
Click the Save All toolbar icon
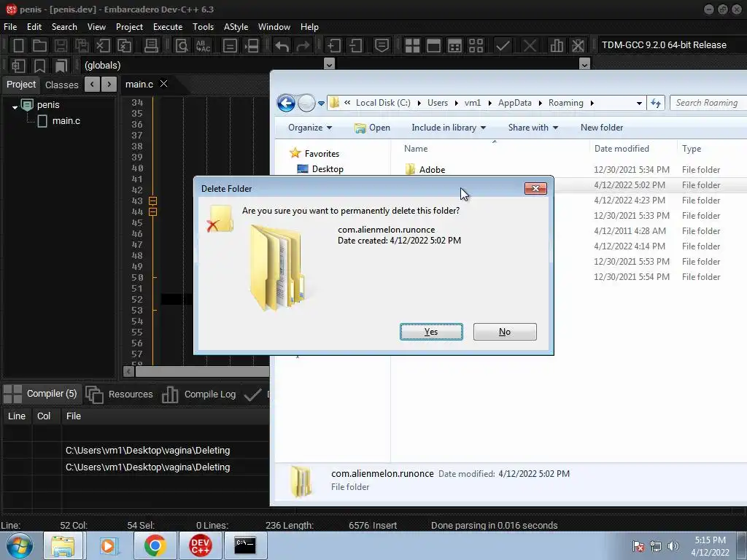(x=82, y=46)
